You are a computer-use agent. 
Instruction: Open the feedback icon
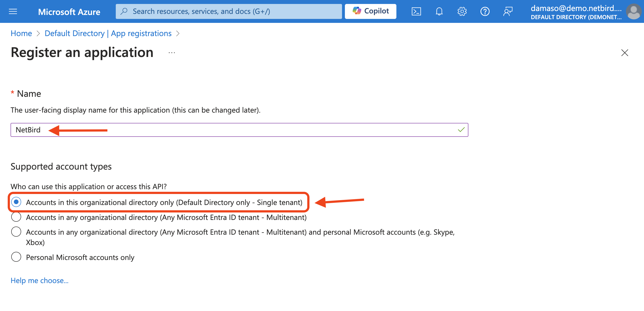(508, 11)
